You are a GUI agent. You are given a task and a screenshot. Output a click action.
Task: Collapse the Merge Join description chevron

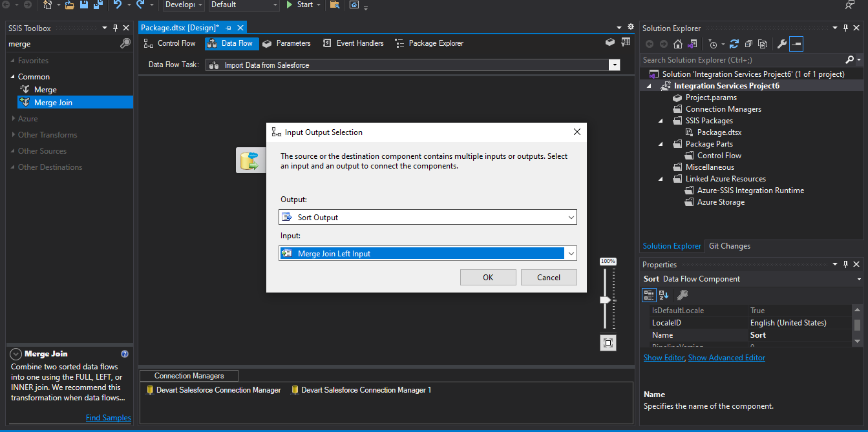pos(16,354)
